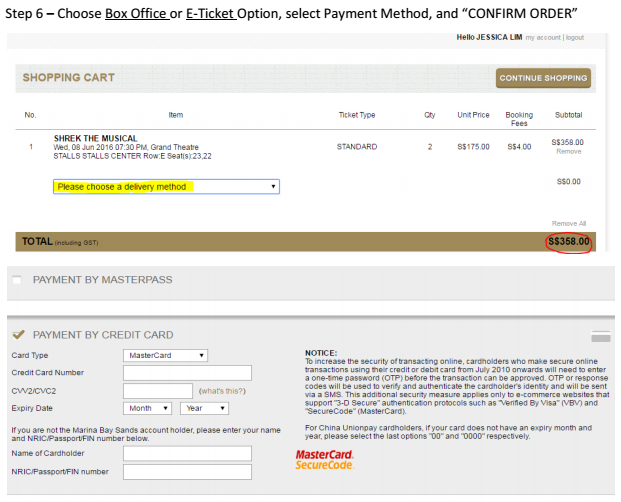Image resolution: width=621 pixels, height=502 pixels.
Task: Focus the Name of Cardholder field
Action: pos(187,453)
